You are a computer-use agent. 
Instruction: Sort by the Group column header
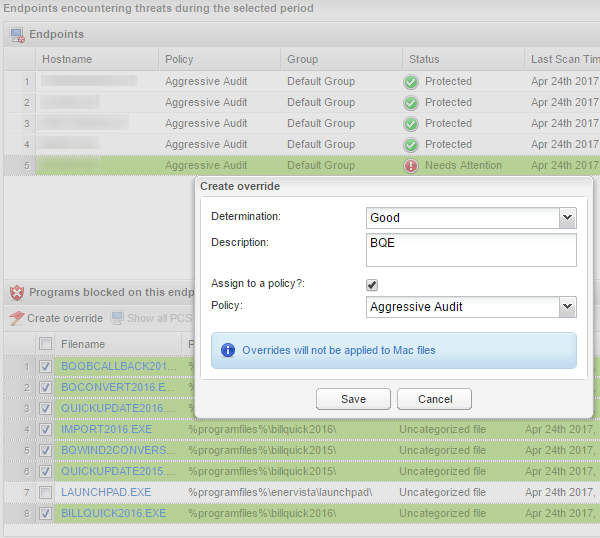(342, 59)
